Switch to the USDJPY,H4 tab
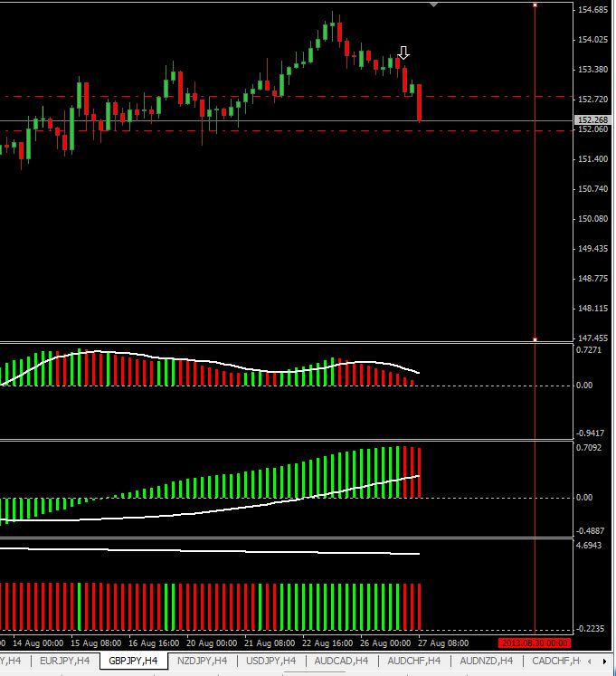 coord(270,661)
